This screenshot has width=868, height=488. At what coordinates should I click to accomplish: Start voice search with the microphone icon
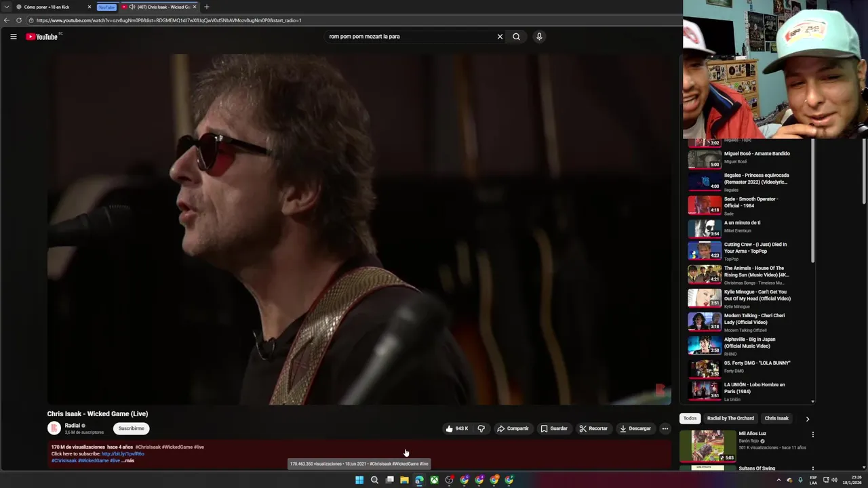539,37
